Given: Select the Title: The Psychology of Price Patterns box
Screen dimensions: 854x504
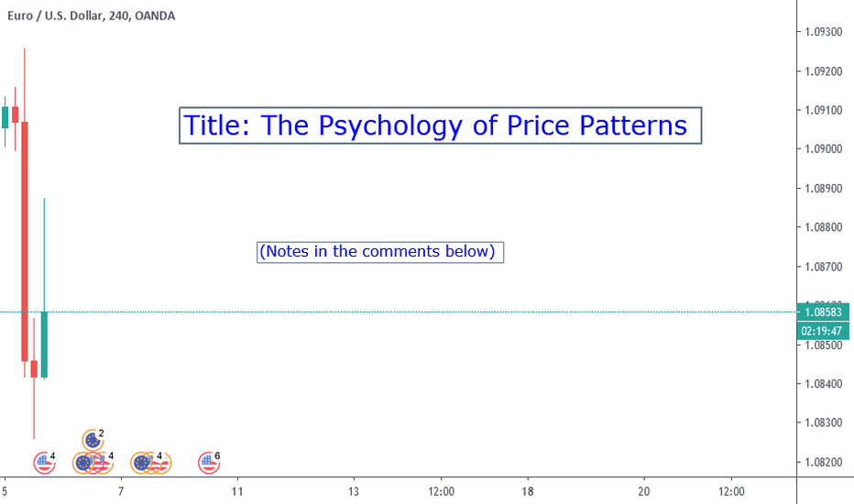Looking at the screenshot, I should click(x=440, y=126).
